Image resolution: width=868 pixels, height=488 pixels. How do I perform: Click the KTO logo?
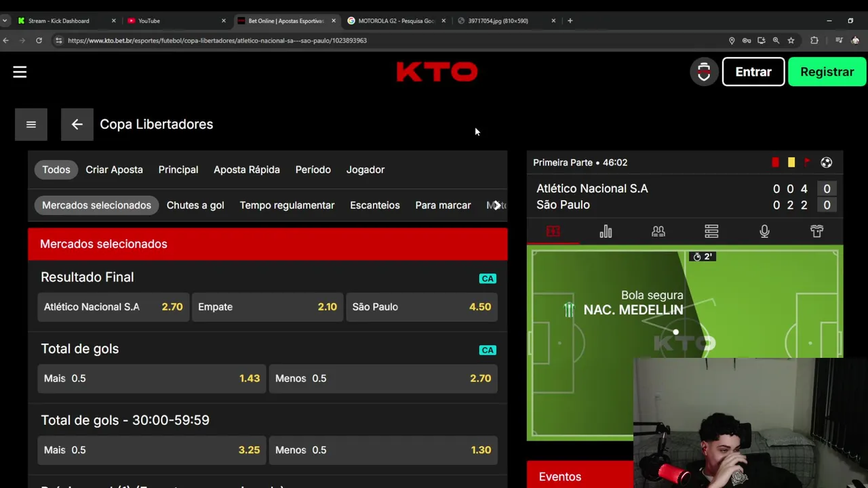pyautogui.click(x=437, y=72)
